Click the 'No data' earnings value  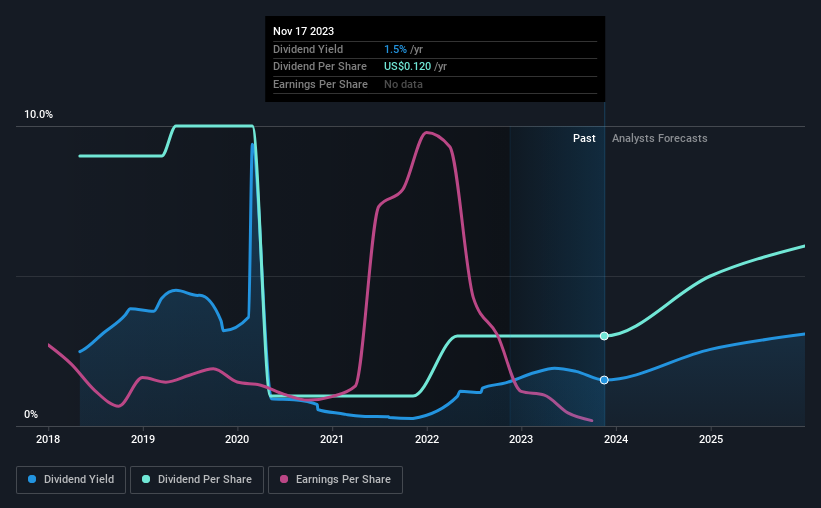[403, 84]
